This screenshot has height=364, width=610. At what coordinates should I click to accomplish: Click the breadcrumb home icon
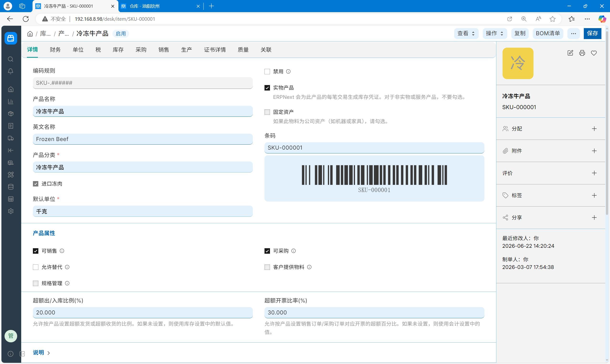[x=30, y=34]
